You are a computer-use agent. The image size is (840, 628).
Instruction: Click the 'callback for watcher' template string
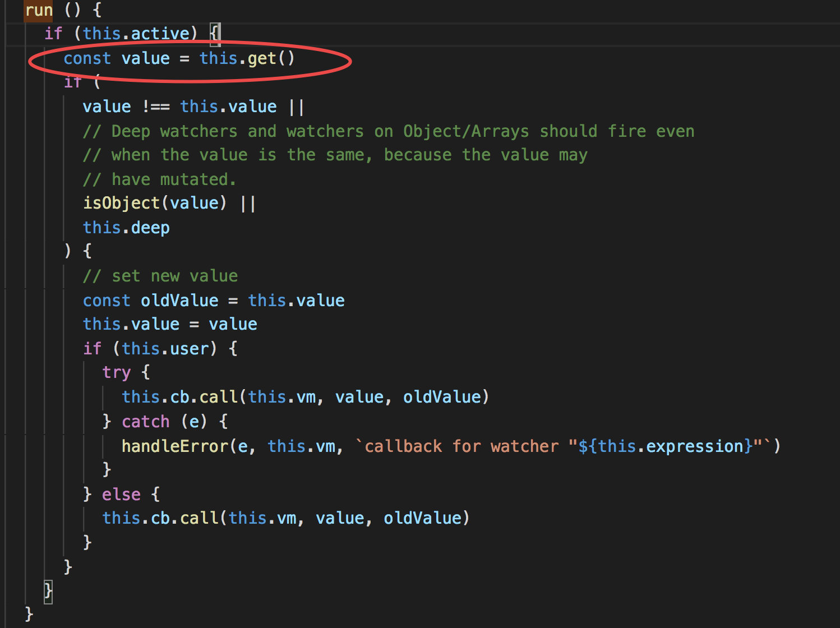563,446
